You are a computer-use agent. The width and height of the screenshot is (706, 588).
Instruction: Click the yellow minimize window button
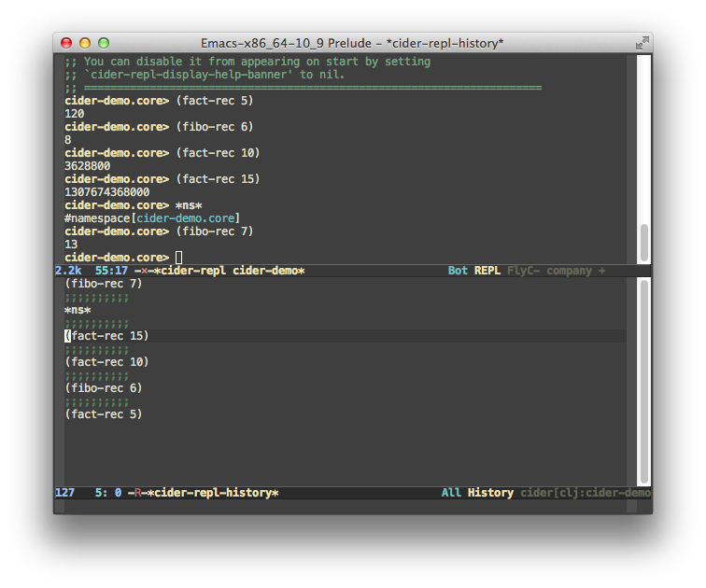click(85, 43)
